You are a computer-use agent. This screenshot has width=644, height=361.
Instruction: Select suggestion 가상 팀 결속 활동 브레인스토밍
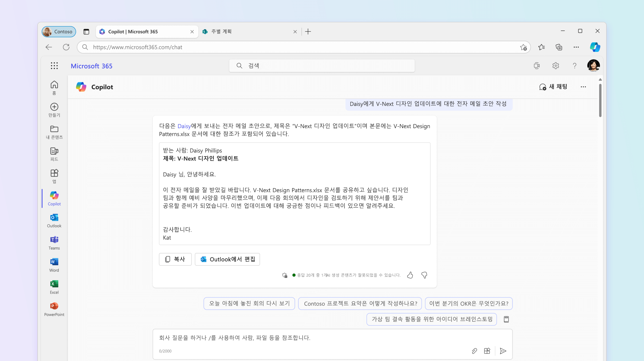(431, 319)
